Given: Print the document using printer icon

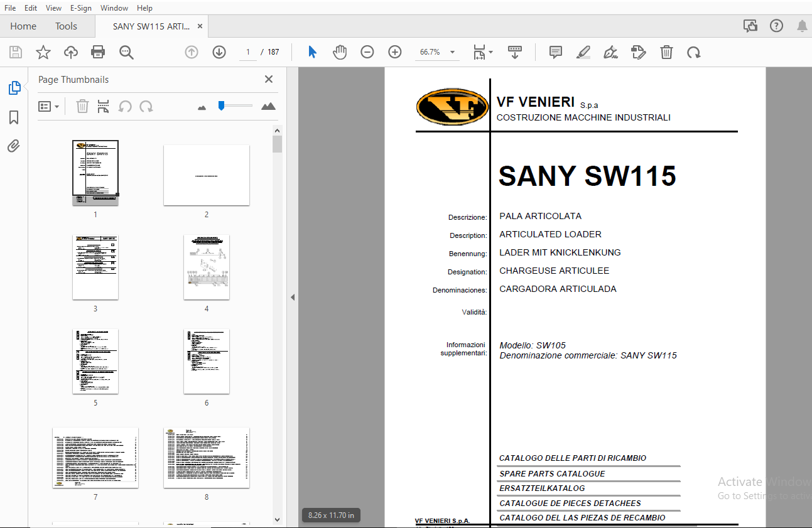Looking at the screenshot, I should (98, 52).
